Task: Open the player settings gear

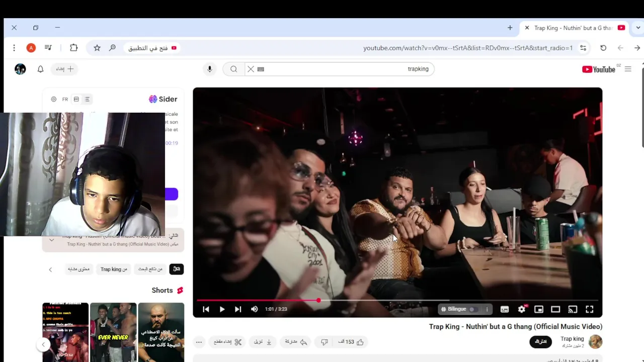Action: point(522,309)
